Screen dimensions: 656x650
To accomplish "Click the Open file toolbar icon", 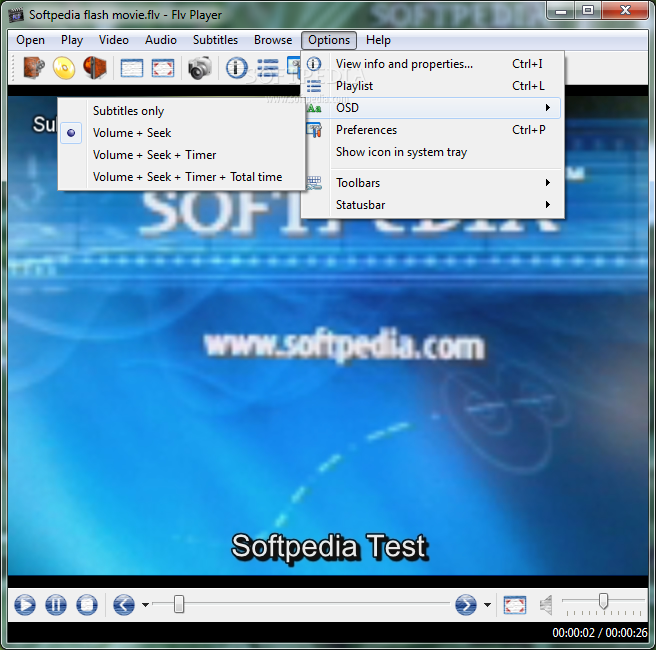I will pyautogui.click(x=34, y=67).
